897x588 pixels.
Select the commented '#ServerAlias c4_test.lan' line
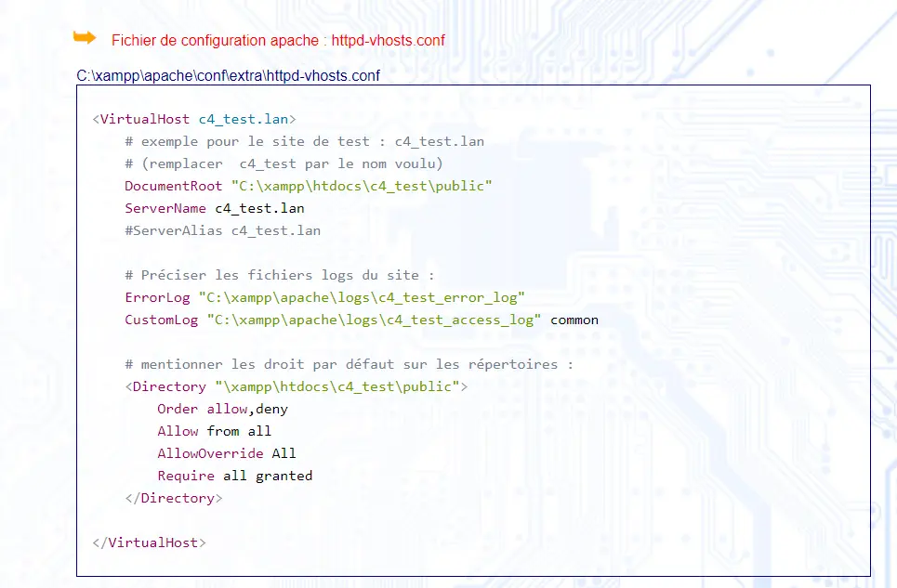coord(223,230)
